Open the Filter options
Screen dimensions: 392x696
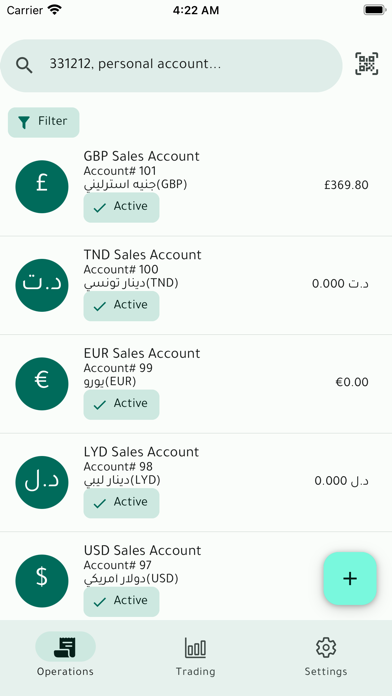click(x=44, y=122)
